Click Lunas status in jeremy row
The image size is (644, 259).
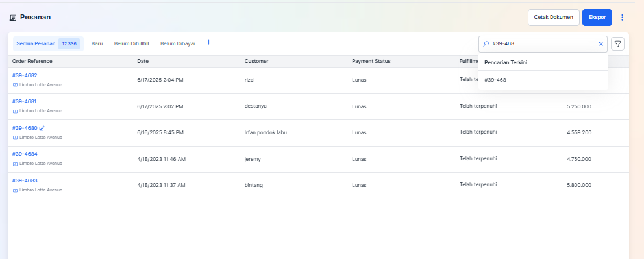[x=359, y=159]
